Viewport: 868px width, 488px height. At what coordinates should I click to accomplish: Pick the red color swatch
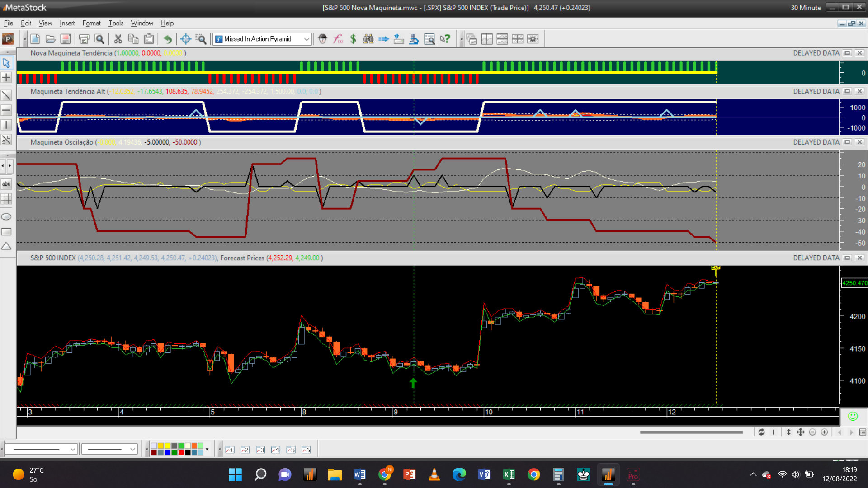(181, 452)
